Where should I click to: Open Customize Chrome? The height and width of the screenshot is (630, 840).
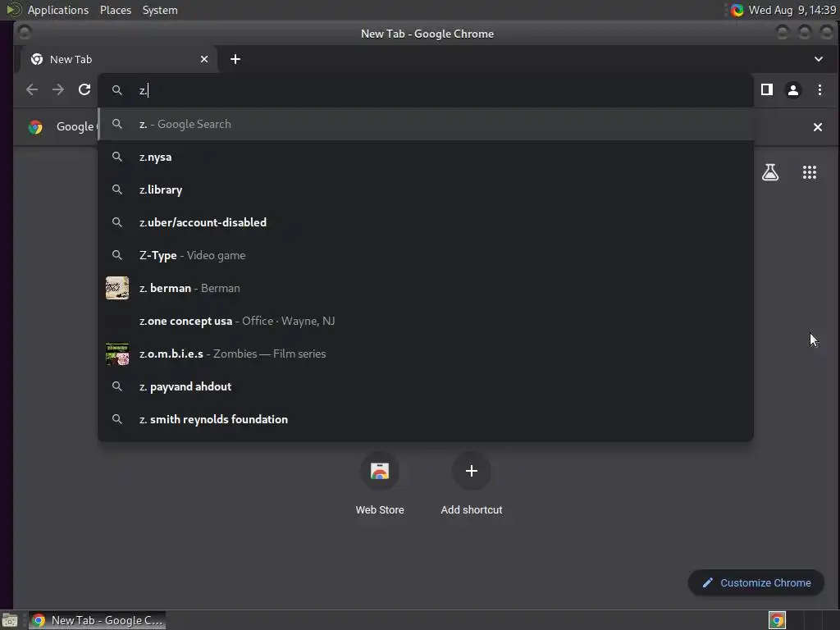(756, 582)
